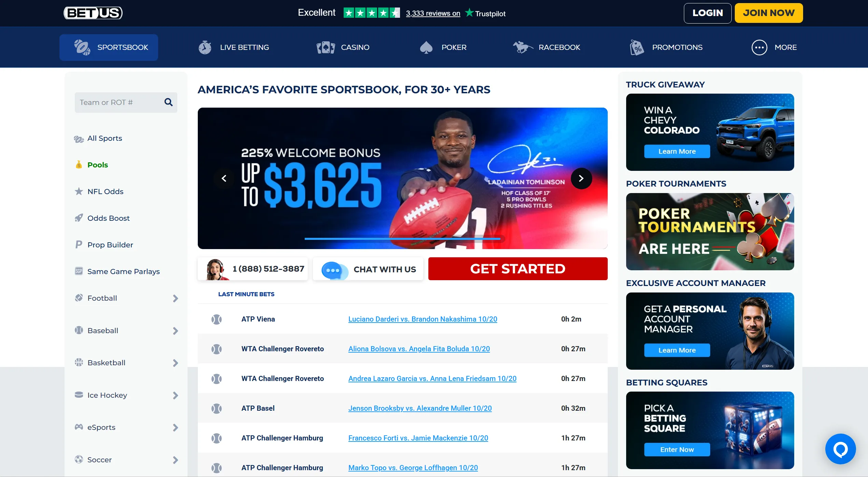868x477 pixels.
Task: Select the NFL Odds star icon
Action: pyautogui.click(x=79, y=191)
